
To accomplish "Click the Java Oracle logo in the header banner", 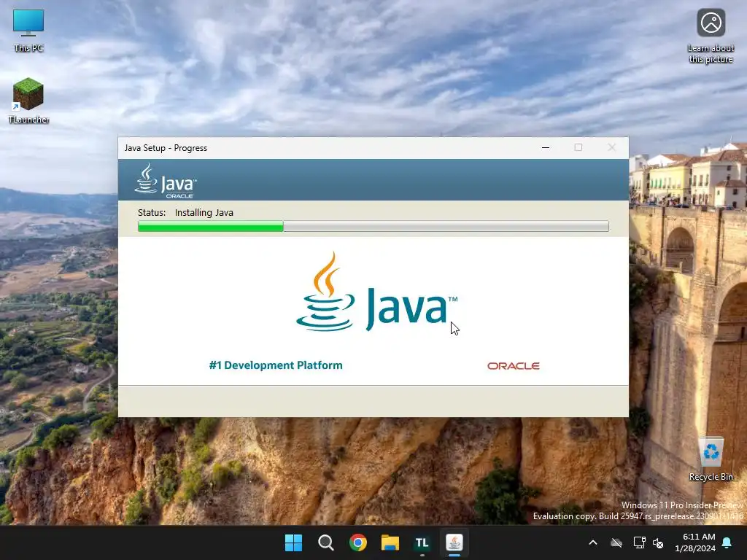I will [x=166, y=181].
